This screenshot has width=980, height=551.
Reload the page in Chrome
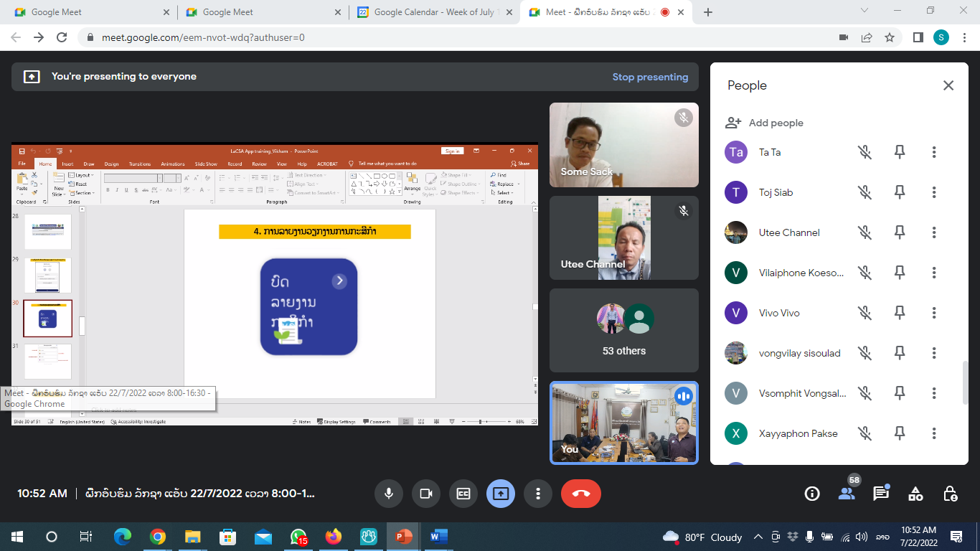click(x=62, y=37)
